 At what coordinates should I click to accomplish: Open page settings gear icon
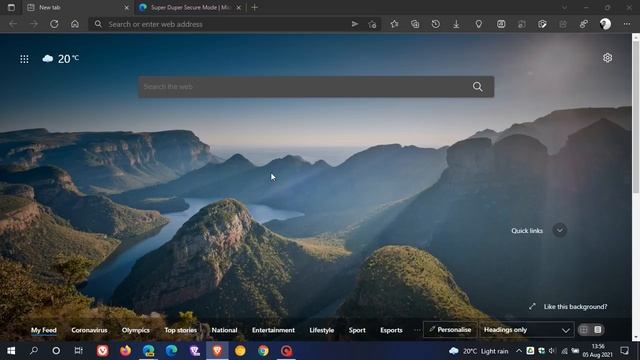(607, 58)
